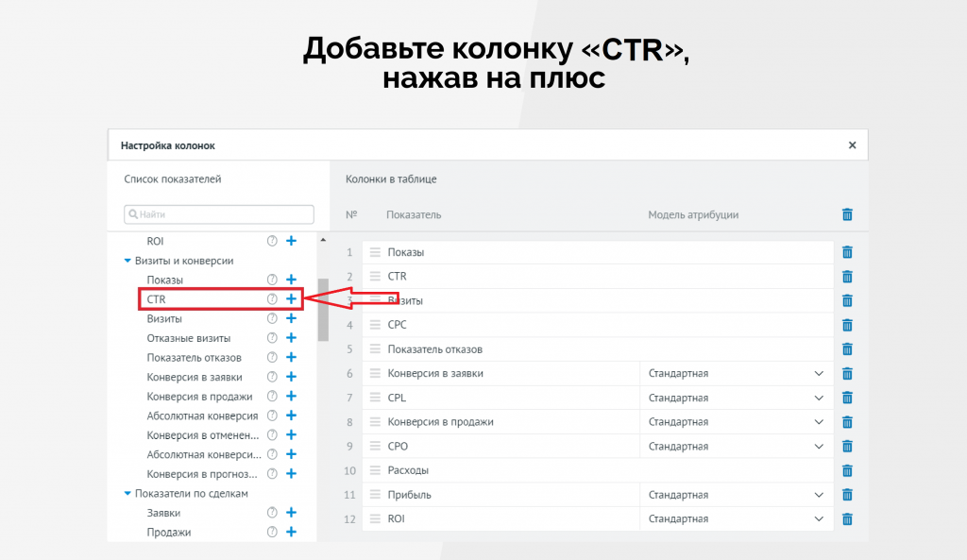This screenshot has width=967, height=560.
Task: Add «Конверсия в продажи» via plus icon
Action: pos(291,396)
